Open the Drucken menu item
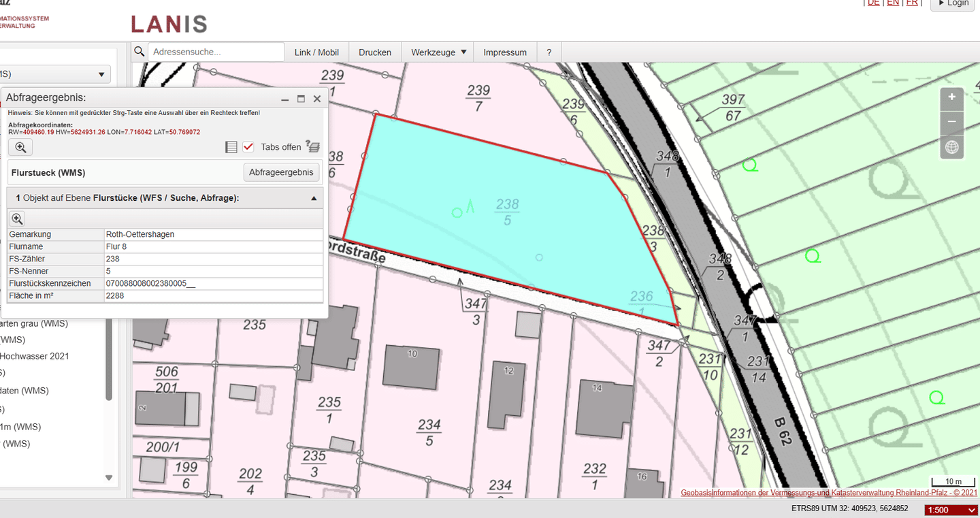The image size is (980, 518). tap(375, 52)
